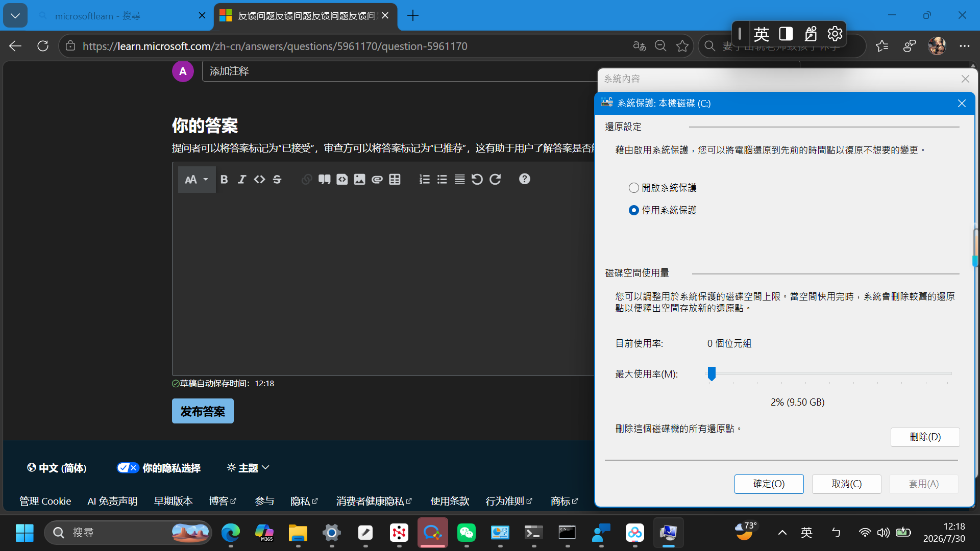The width and height of the screenshot is (980, 551).
Task: Open the taskbar clock showing 12:18
Action: [944, 533]
